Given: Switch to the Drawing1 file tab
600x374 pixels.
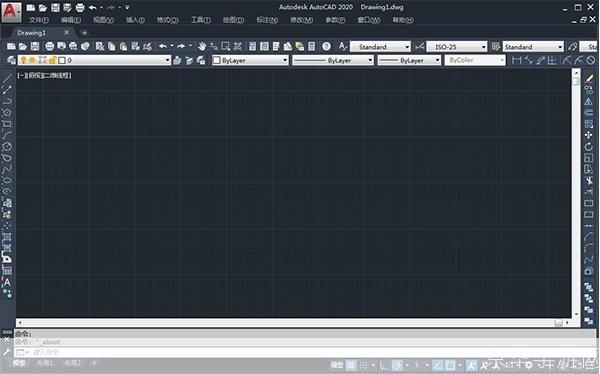Looking at the screenshot, I should (x=31, y=33).
